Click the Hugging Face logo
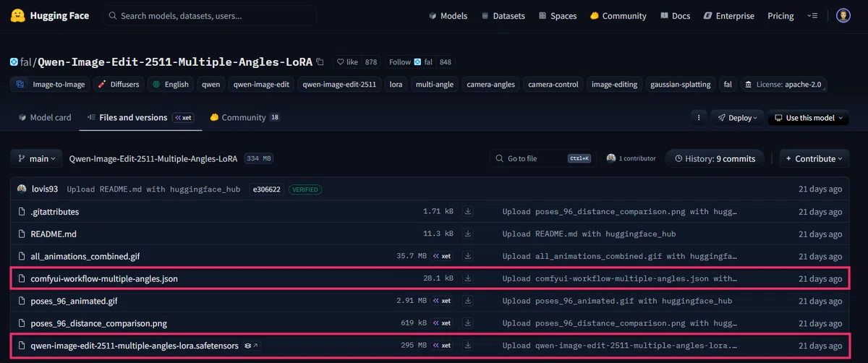This screenshot has width=868, height=363. pyautogui.click(x=49, y=15)
